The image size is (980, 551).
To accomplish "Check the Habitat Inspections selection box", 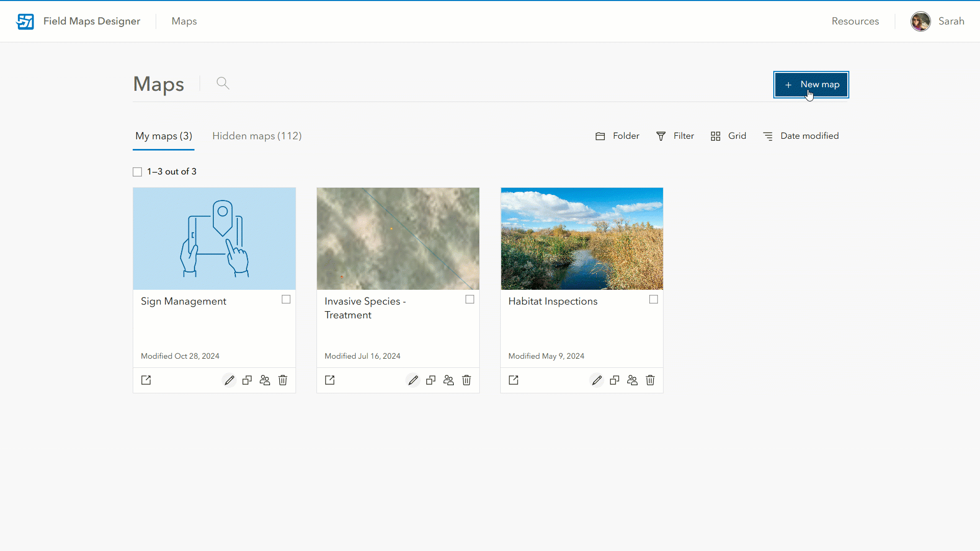I will coord(653,299).
